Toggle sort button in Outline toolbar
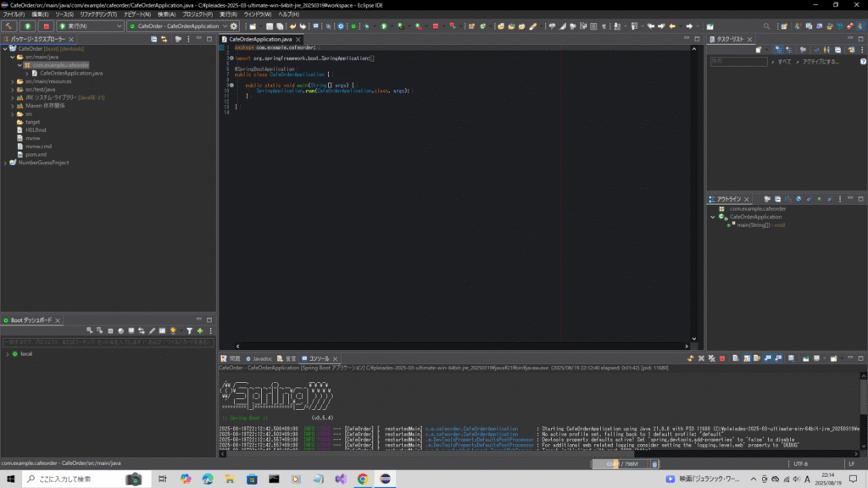Viewport: 868px width, 488px height. pyautogui.click(x=787, y=199)
